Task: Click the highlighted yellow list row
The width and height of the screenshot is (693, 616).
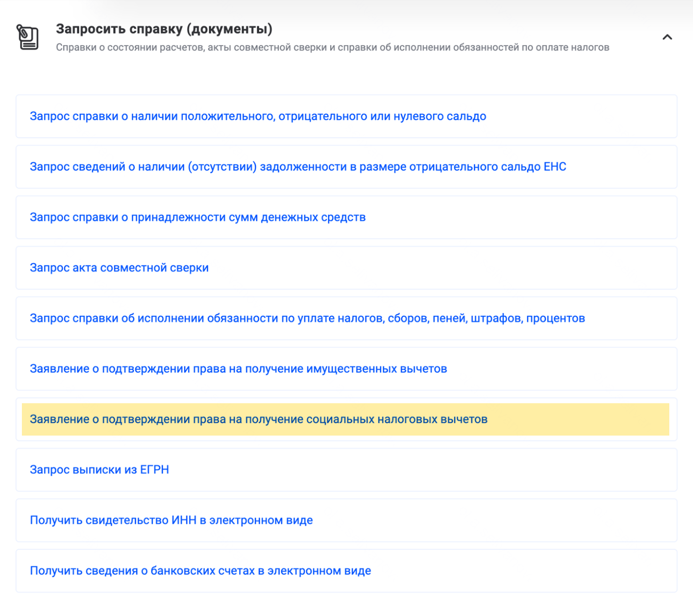Action: click(346, 420)
